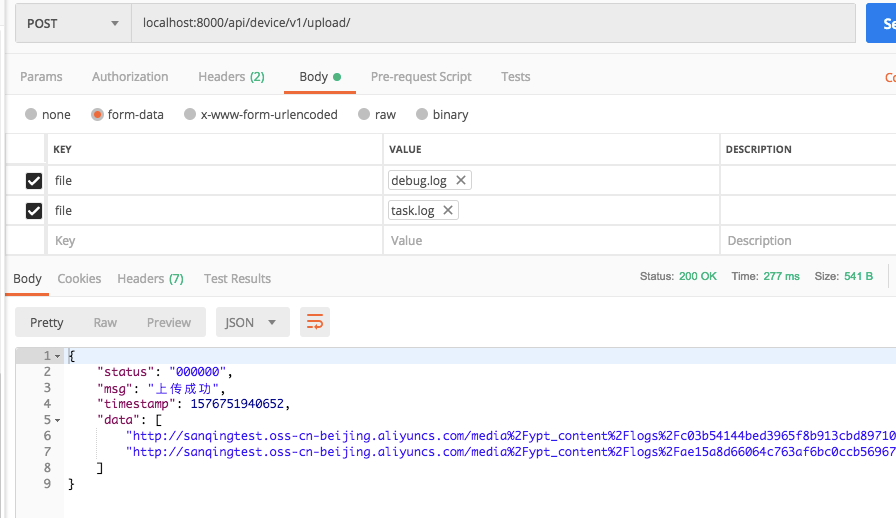Choose the binary body type radio
Screen dimensions: 896x518
pos(422,115)
